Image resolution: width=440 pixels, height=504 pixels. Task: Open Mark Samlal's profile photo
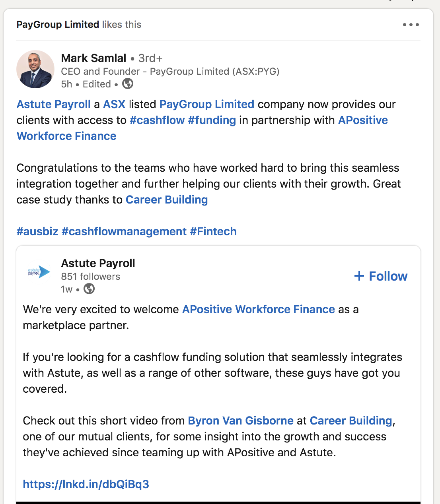tap(35, 69)
